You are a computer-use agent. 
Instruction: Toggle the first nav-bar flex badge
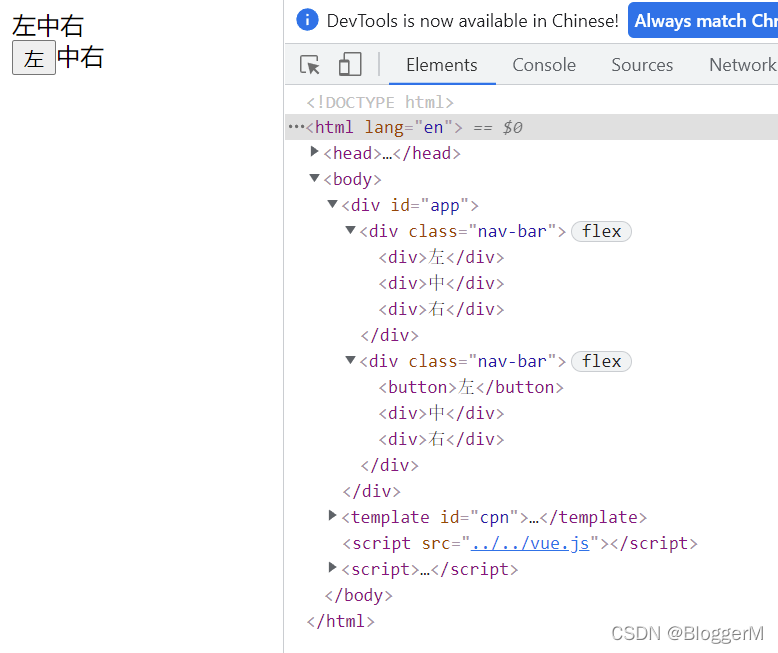[x=601, y=232]
